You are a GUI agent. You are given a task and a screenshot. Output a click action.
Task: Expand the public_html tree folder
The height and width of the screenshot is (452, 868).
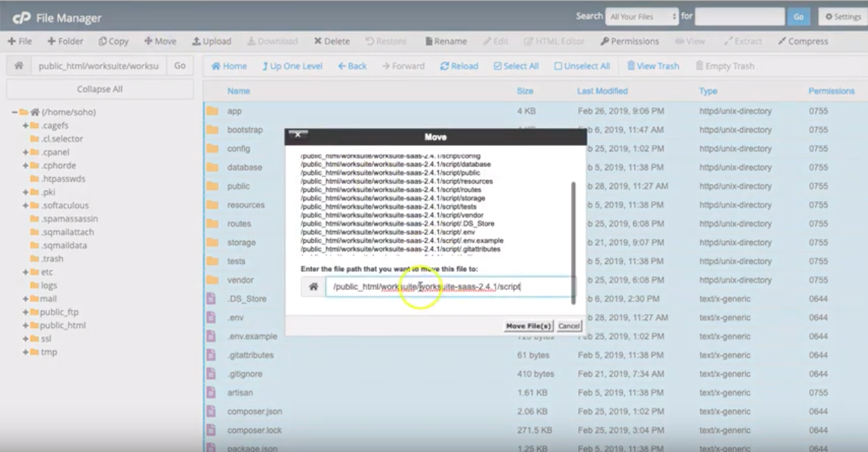point(26,325)
